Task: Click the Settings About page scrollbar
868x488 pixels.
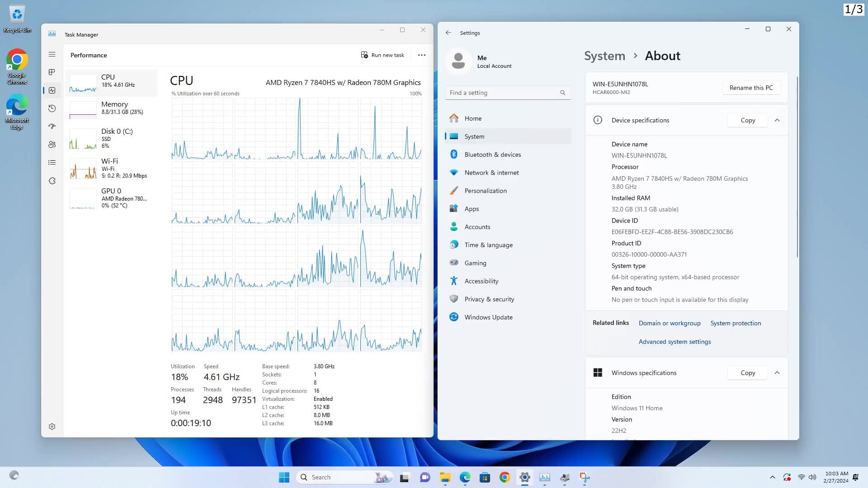Action: pyautogui.click(x=797, y=167)
